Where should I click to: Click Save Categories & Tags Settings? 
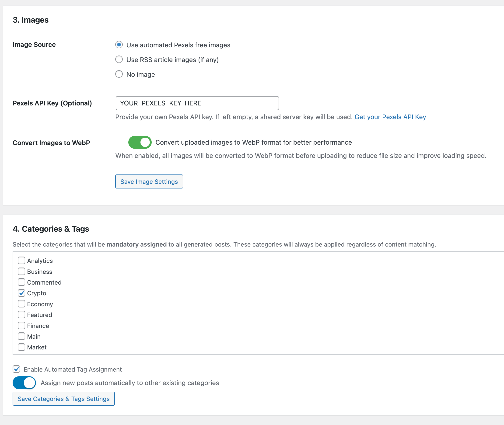coord(63,399)
